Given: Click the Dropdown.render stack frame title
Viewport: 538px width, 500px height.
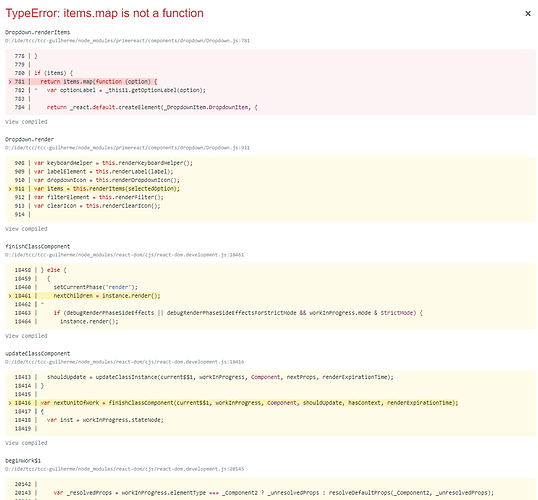Looking at the screenshot, I should point(29,139).
